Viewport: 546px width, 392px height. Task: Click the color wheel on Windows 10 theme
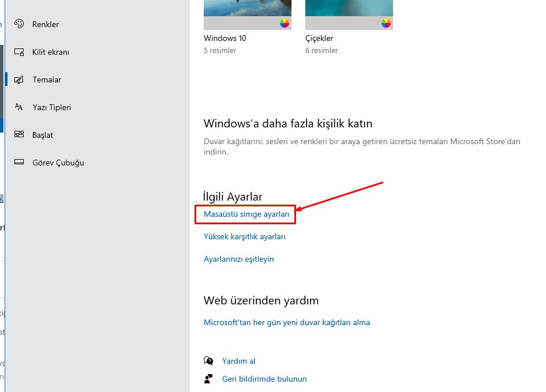285,23
